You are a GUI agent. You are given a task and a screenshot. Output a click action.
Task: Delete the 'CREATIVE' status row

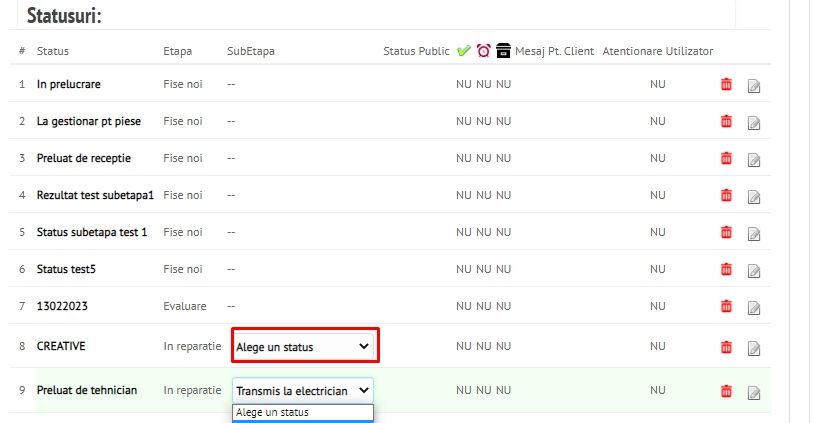pos(726,347)
